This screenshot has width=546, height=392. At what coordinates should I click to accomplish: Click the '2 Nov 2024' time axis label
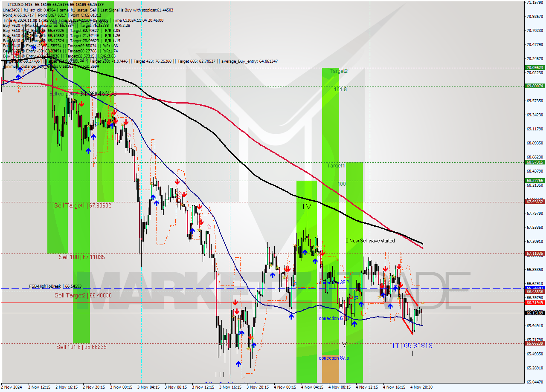click(12, 387)
